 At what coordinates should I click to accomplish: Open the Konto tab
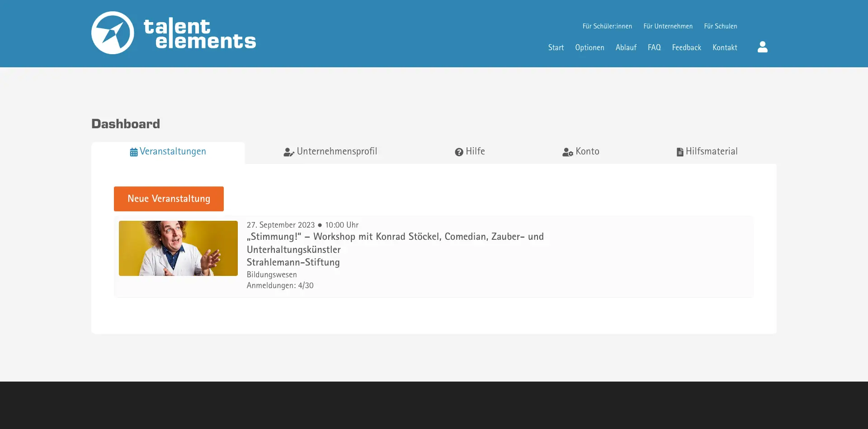coord(587,152)
